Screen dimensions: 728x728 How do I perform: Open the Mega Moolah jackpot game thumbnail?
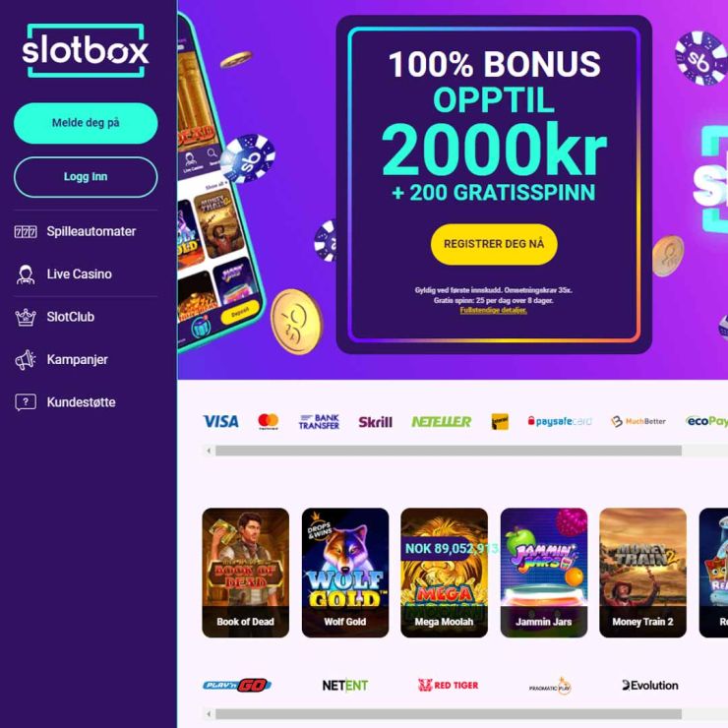(445, 573)
